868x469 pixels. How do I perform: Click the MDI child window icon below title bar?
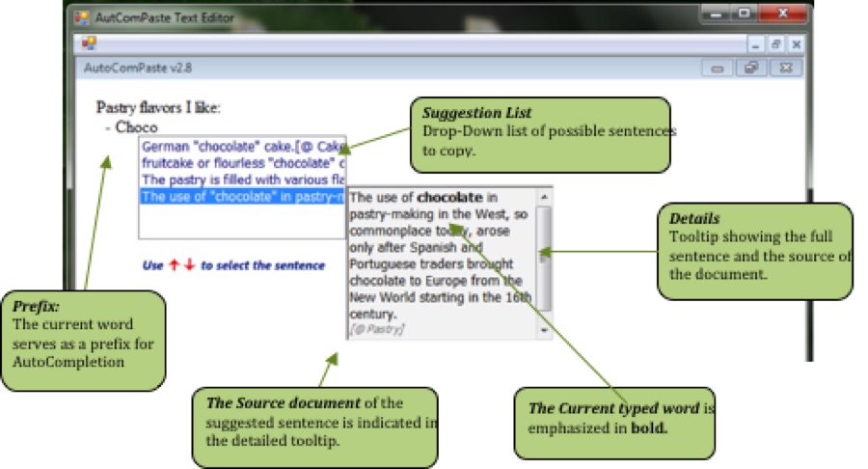(x=89, y=42)
